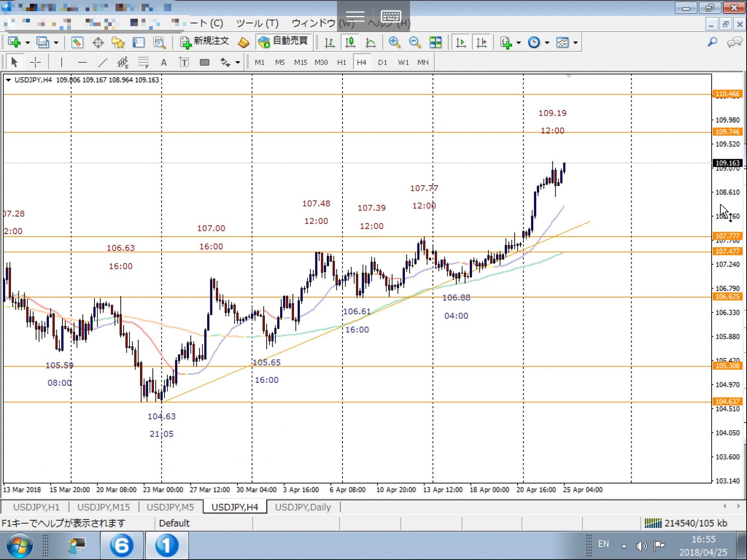Switch timeframe to M15
This screenshot has height=560, width=747.
(301, 62)
